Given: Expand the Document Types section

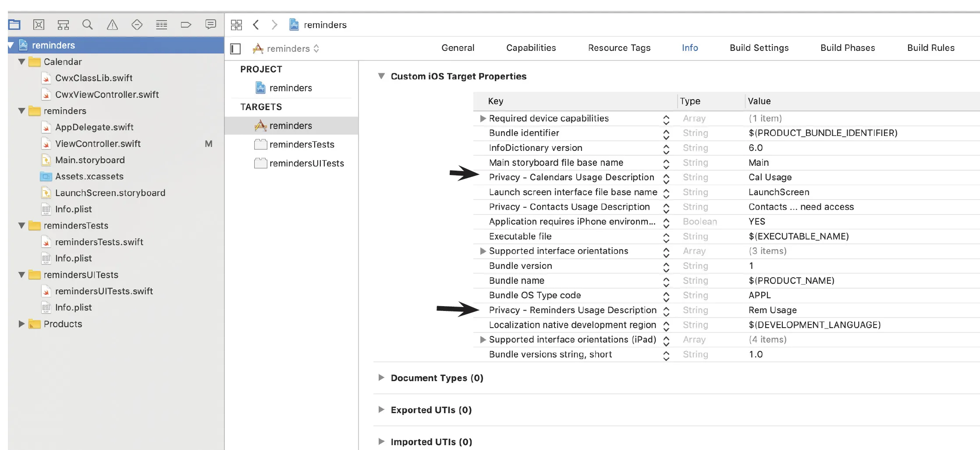Looking at the screenshot, I should [x=381, y=378].
